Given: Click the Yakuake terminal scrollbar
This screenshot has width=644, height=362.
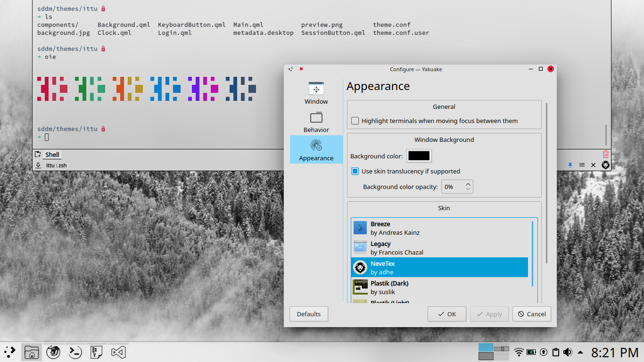Looking at the screenshot, I should coord(606,135).
